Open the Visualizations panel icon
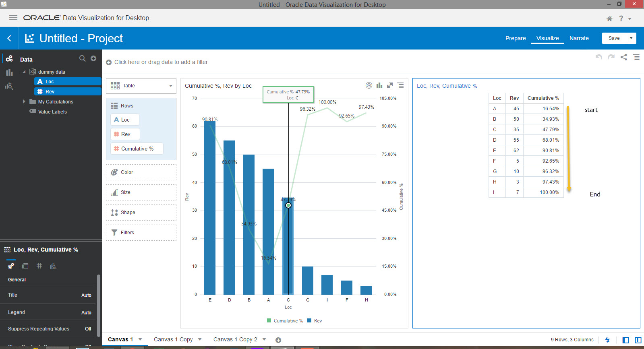 click(x=9, y=72)
